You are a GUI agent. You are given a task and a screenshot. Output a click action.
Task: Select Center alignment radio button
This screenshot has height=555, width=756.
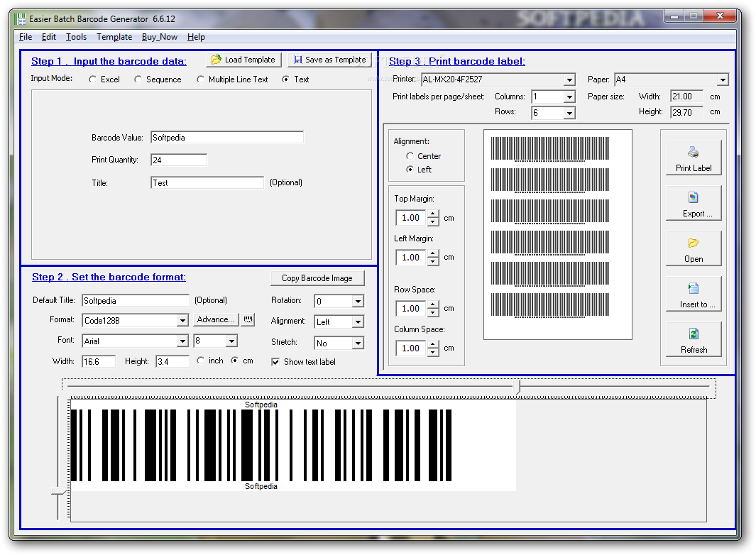410,155
